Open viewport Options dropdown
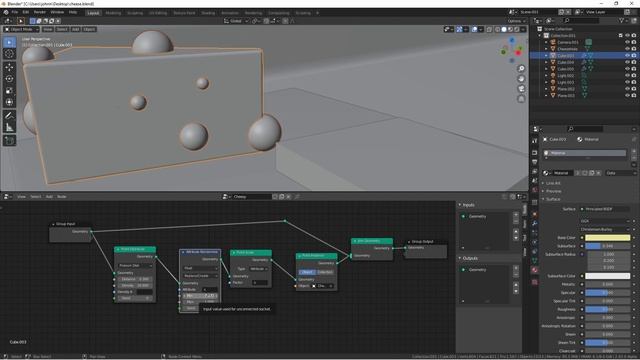Screen dimensions: 640x360 coord(516,21)
